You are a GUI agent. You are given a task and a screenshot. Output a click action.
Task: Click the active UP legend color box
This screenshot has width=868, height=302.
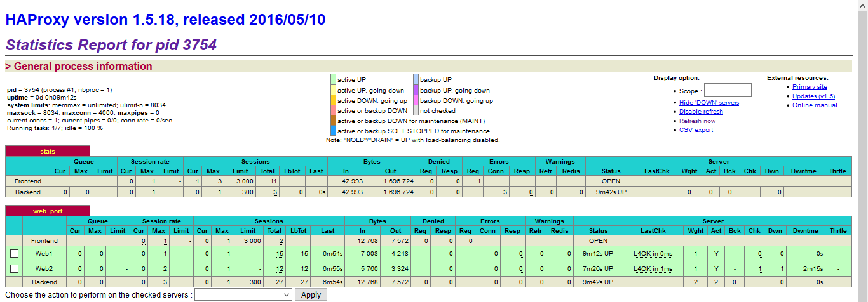333,80
